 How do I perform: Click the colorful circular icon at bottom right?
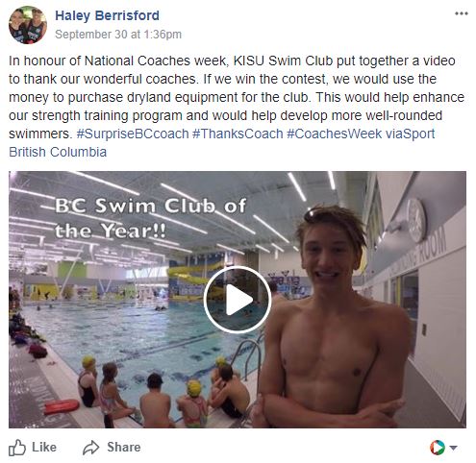[x=438, y=448]
